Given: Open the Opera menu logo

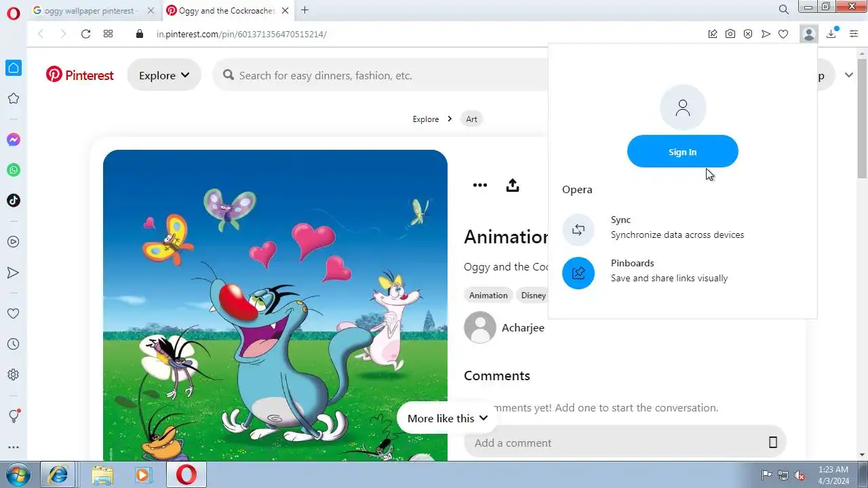Looking at the screenshot, I should click(13, 13).
